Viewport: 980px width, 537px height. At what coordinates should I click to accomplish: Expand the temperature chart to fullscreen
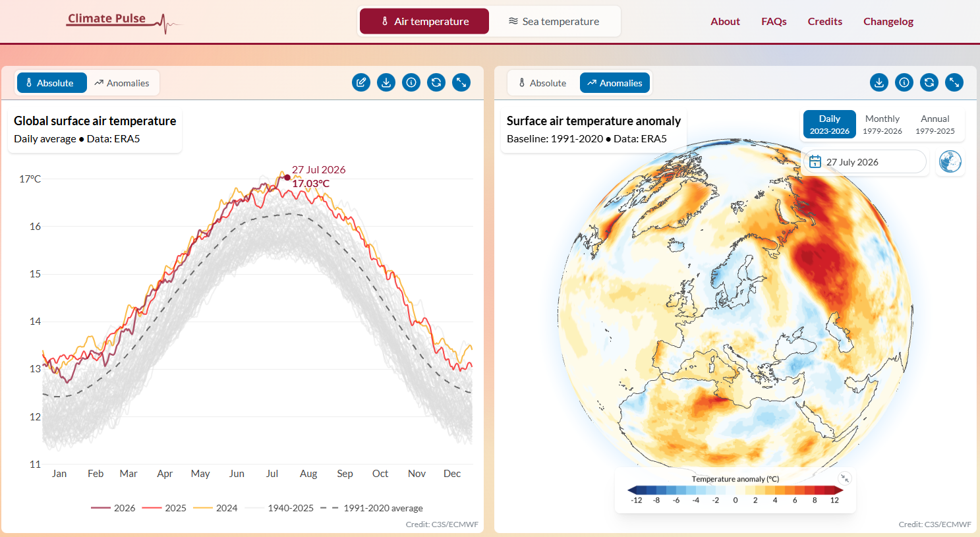[x=461, y=82]
